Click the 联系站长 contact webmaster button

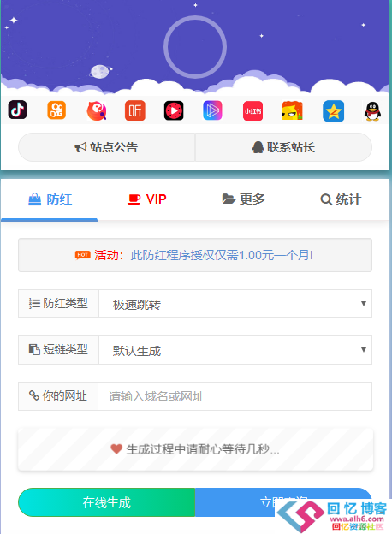coord(283,147)
